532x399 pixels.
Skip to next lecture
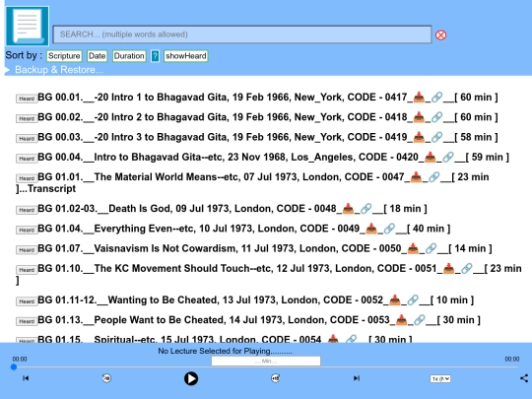click(x=357, y=378)
